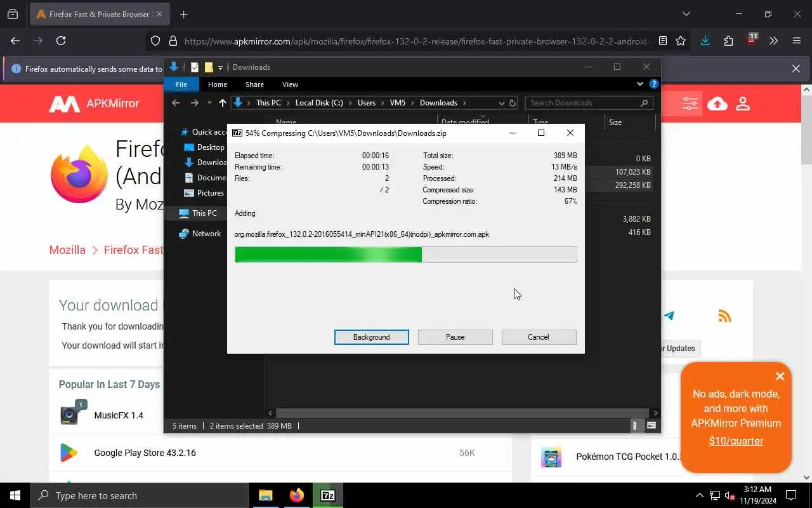Open Firefox application hamburger menu

(797, 41)
